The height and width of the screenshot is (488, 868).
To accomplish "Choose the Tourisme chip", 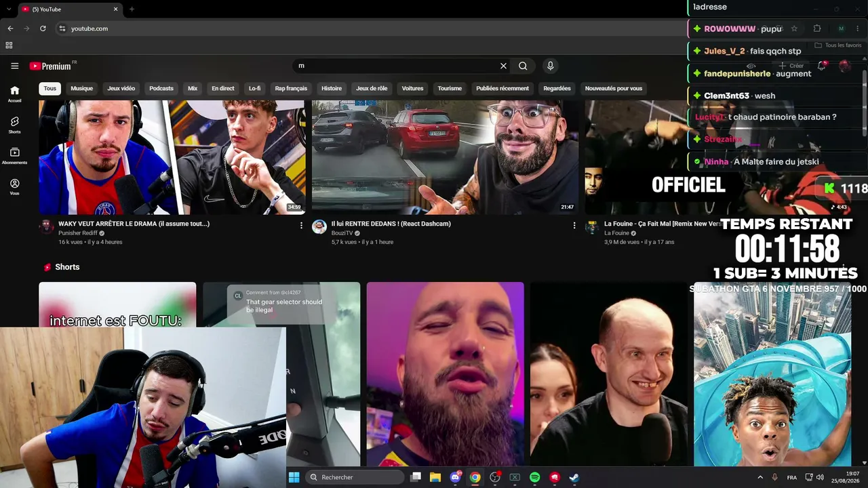I will click(450, 88).
